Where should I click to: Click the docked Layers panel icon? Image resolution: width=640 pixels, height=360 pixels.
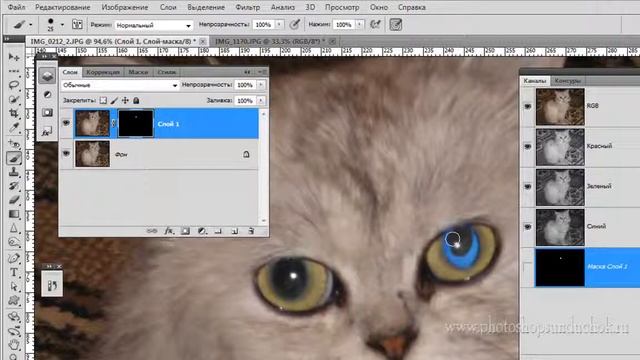tap(47, 76)
